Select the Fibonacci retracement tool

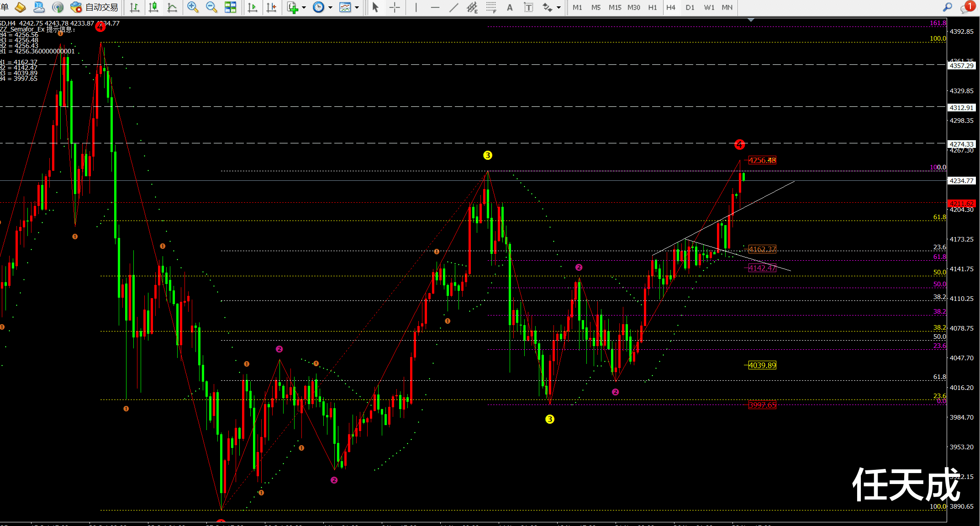tap(491, 7)
